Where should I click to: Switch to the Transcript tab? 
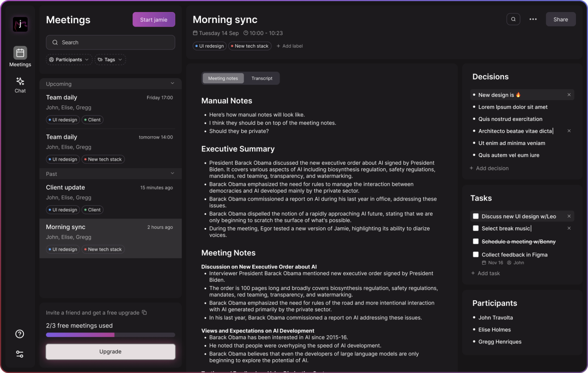pos(261,78)
